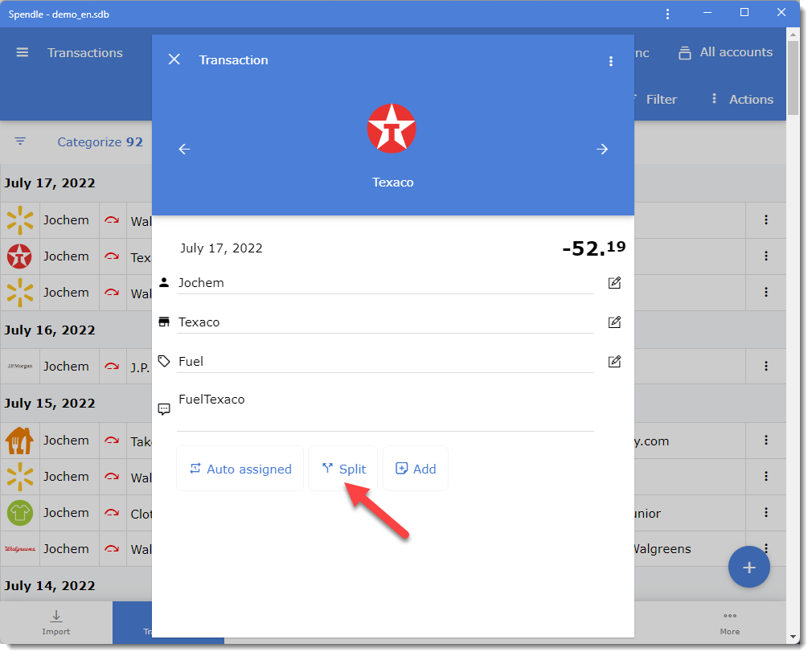The width and height of the screenshot is (812, 656).
Task: Go to previous transaction arrow
Action: [x=184, y=149]
